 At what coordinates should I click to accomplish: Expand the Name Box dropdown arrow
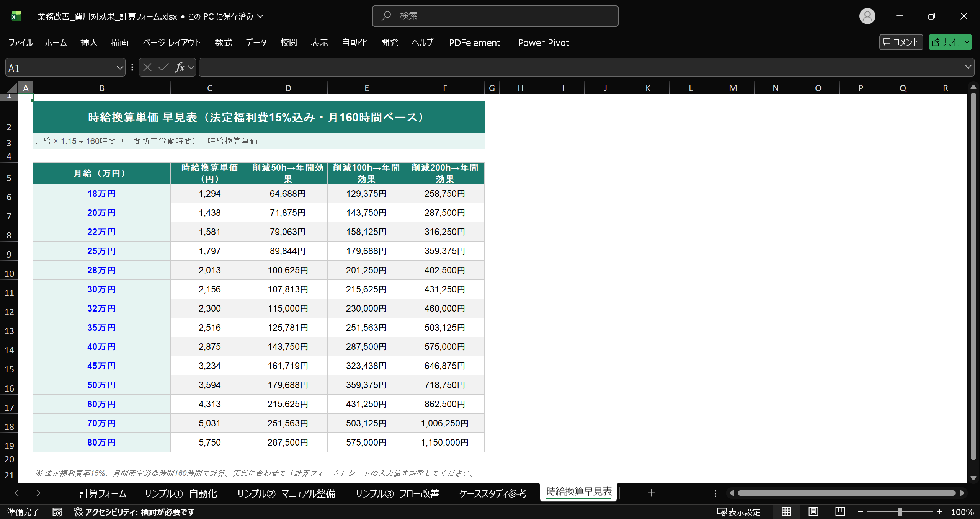tap(119, 68)
